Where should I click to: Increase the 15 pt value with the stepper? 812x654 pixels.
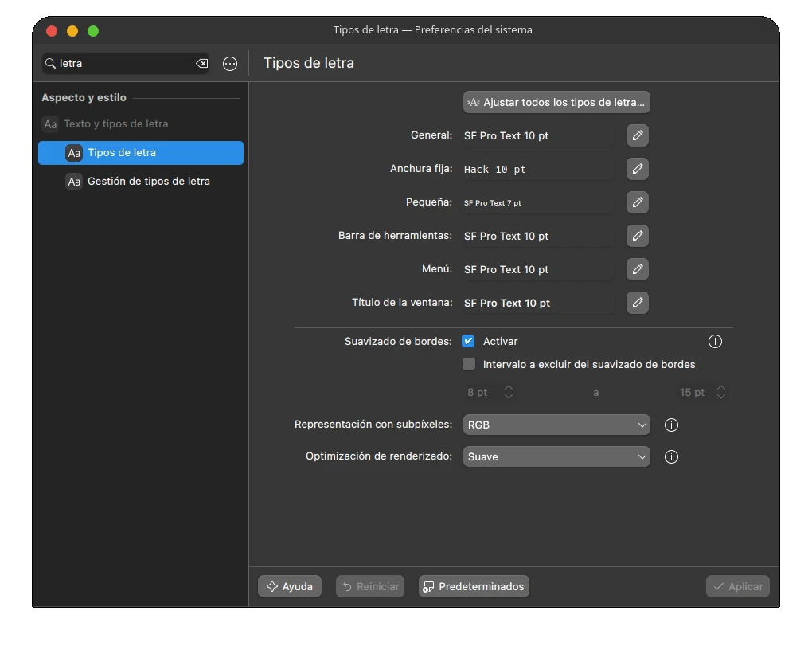(721, 389)
